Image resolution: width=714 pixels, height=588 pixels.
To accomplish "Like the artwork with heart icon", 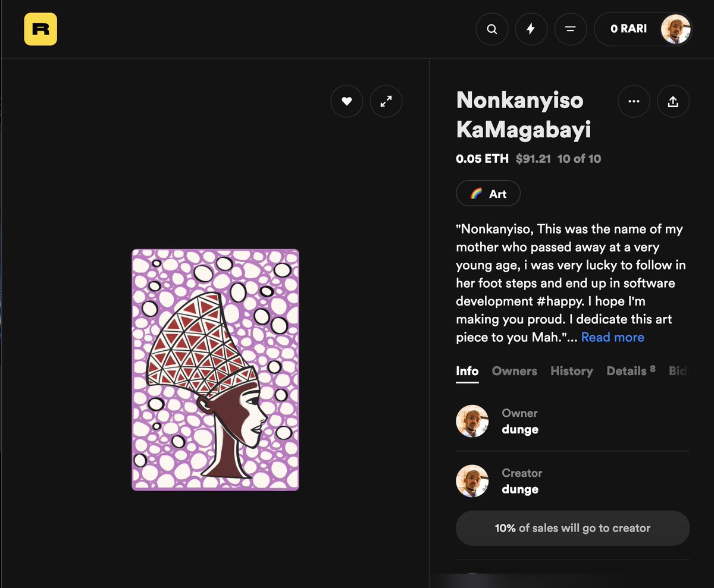I will tap(347, 102).
